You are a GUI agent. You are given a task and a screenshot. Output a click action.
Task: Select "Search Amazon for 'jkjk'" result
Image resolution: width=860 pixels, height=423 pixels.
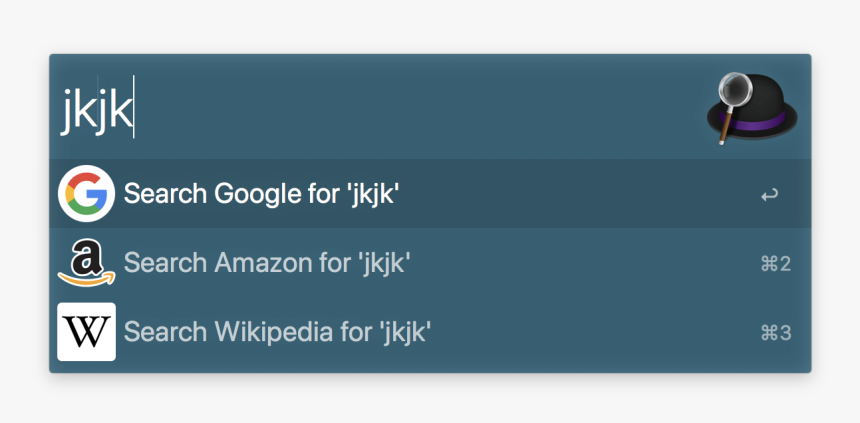click(430, 262)
